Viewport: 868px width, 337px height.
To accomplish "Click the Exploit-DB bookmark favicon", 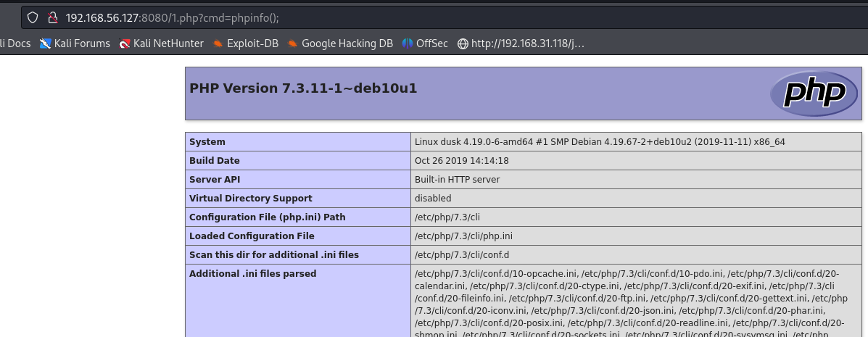I will coord(218,43).
